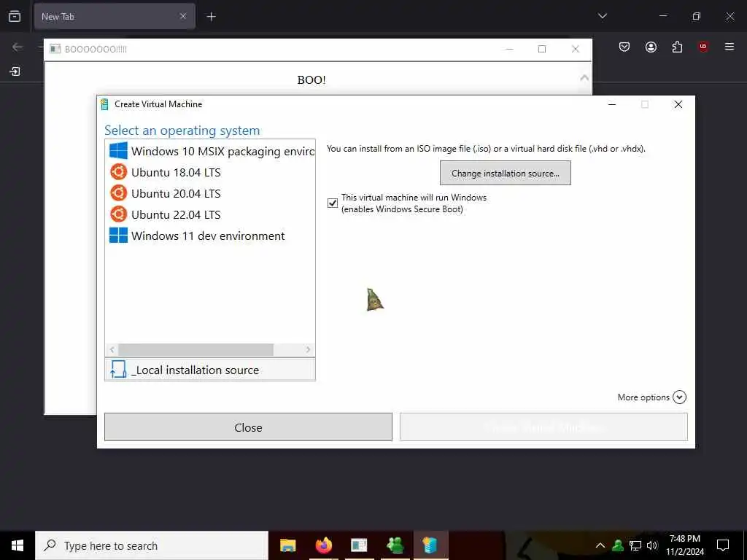Click the Windows 11 logo icon

(x=118, y=236)
